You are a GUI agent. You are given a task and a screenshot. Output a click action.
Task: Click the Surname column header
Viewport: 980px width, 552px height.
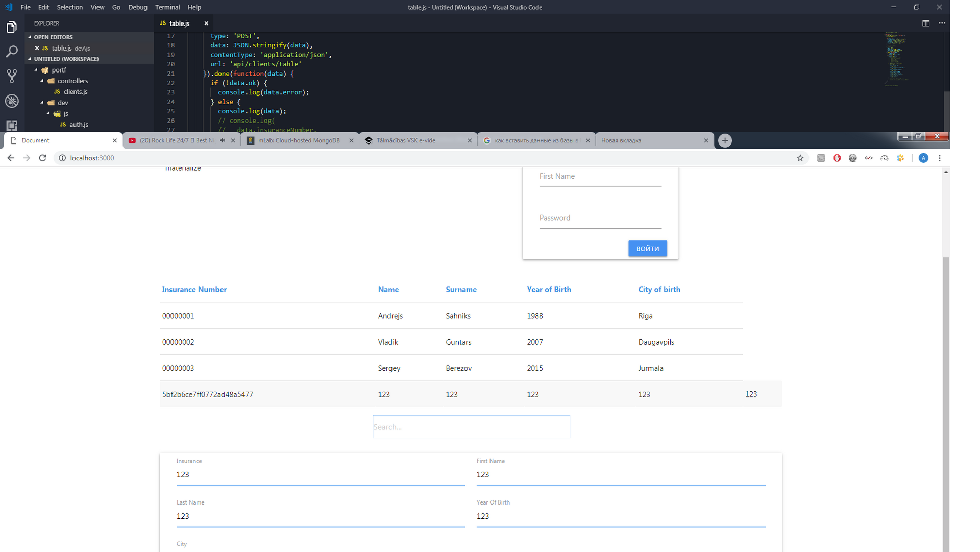point(461,290)
